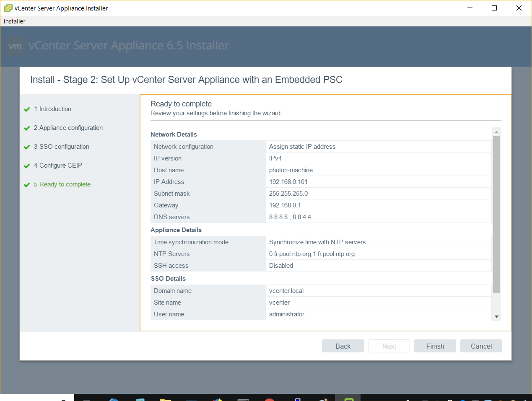Click the "User name" label
The image size is (532, 401).
(169, 314)
